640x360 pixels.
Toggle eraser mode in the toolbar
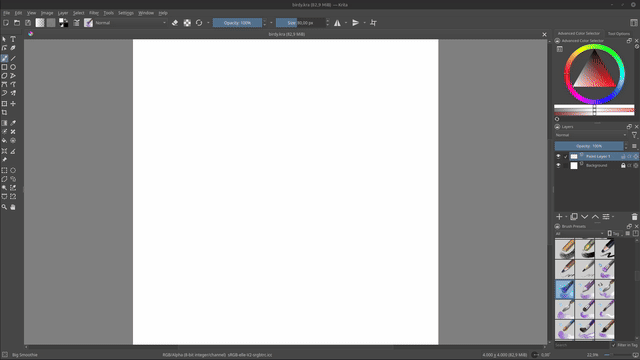point(175,23)
